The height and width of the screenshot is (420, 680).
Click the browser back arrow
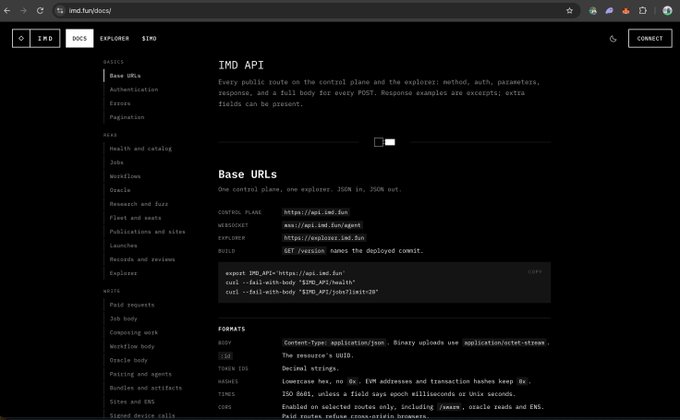(x=7, y=10)
